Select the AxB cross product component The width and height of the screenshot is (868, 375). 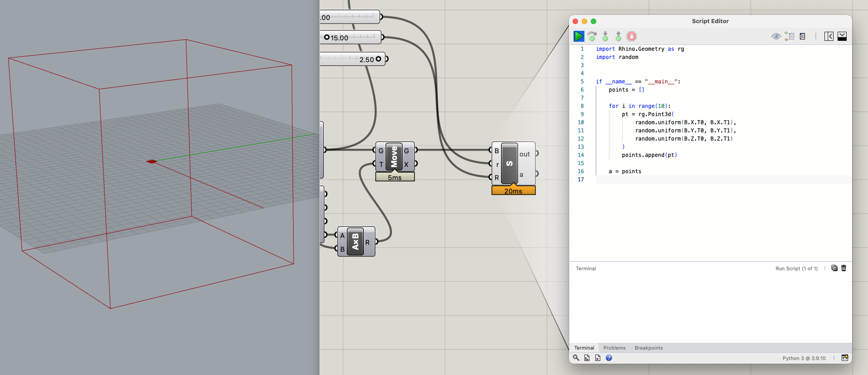click(355, 242)
